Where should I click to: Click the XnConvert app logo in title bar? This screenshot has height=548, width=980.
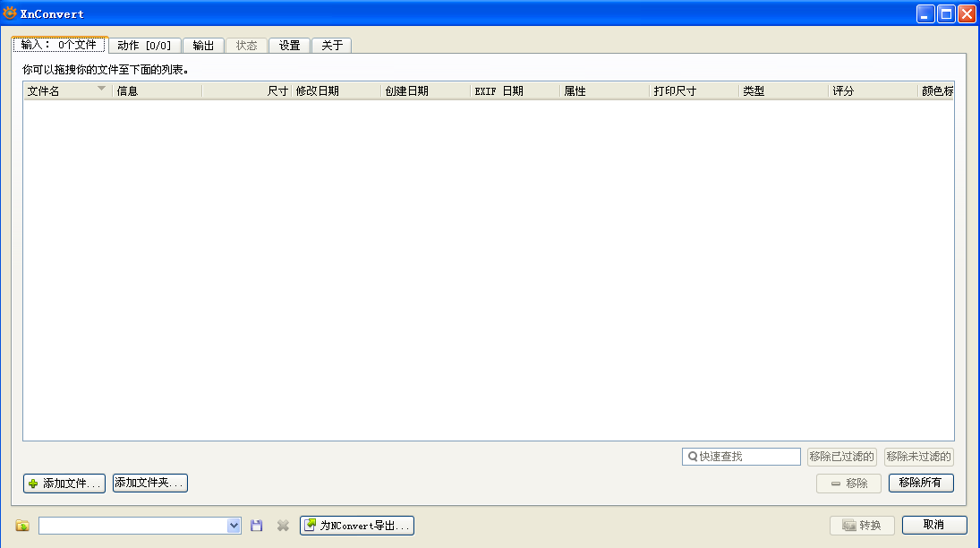[9, 13]
